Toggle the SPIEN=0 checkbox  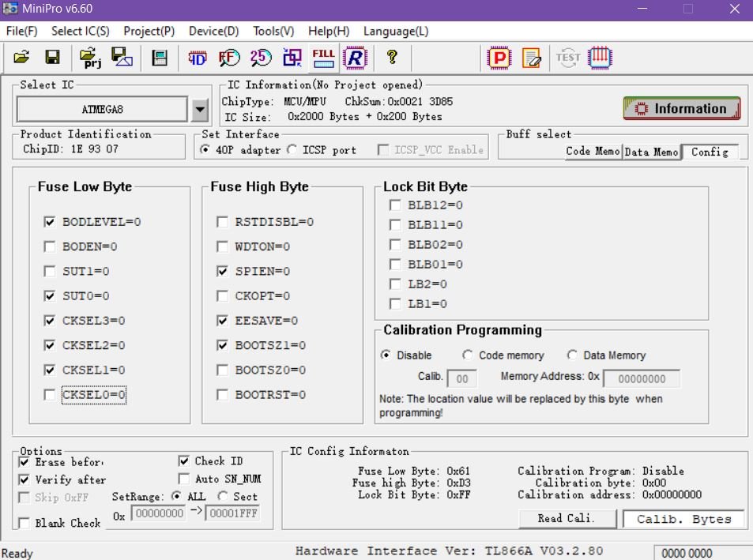click(x=222, y=271)
